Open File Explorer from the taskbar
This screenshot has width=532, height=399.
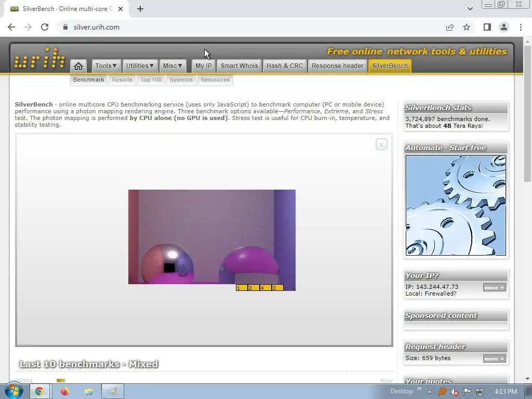[x=88, y=392]
